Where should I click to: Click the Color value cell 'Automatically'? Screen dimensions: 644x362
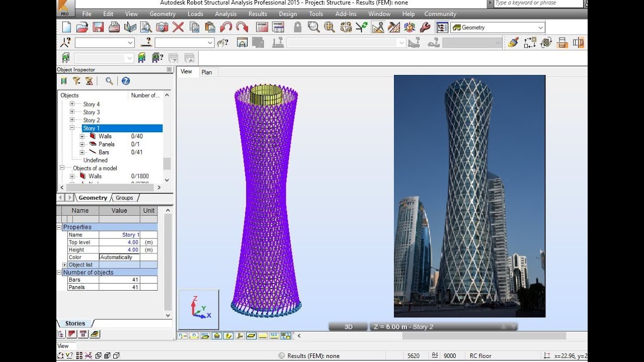point(119,257)
